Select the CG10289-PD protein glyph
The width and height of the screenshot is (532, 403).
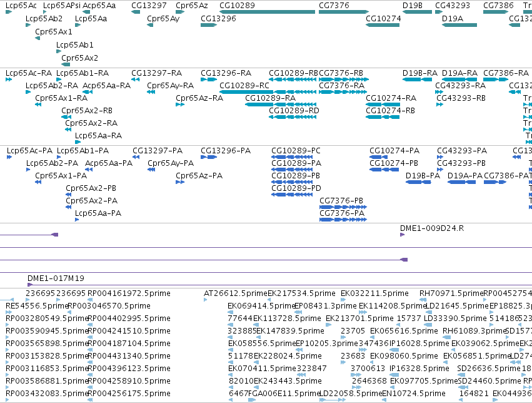pos(292,194)
